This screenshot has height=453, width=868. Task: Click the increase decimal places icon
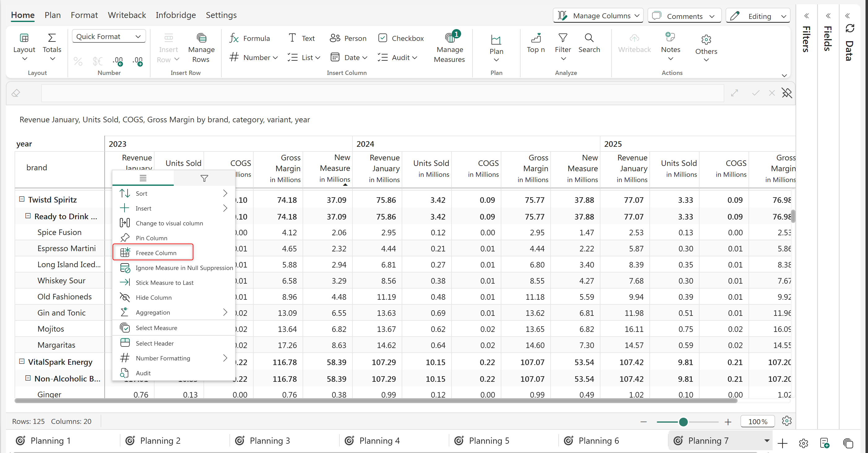118,61
